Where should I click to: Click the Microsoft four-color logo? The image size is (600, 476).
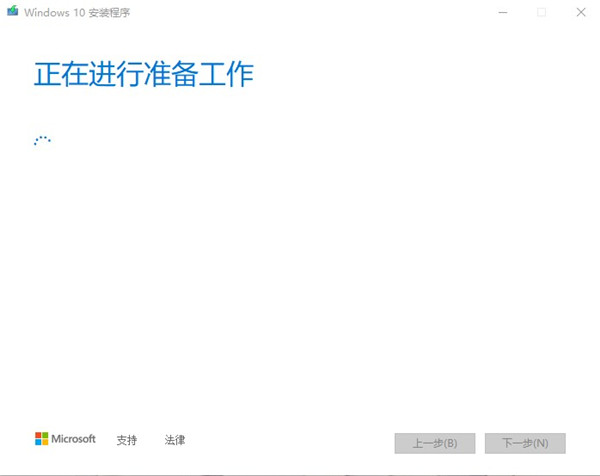click(41, 439)
